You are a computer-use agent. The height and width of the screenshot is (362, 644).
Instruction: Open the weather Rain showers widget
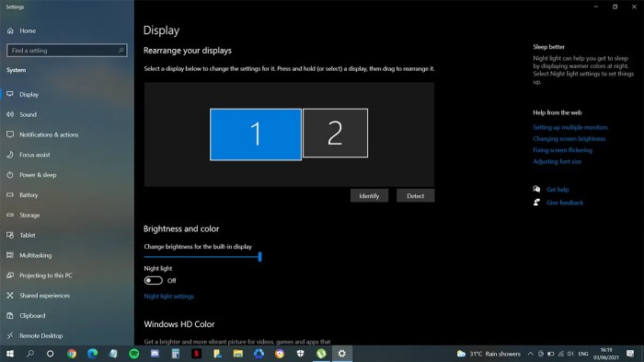click(x=489, y=354)
